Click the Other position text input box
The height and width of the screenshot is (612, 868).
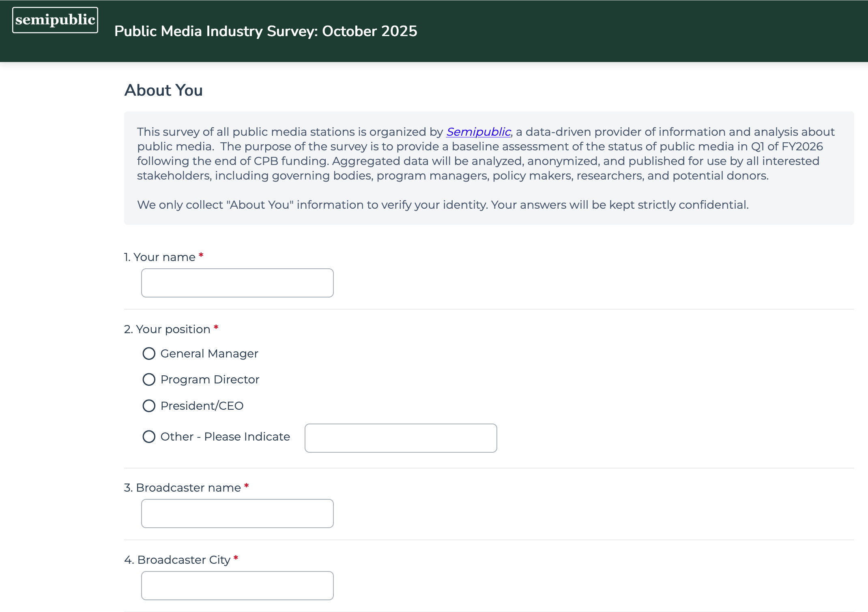point(401,438)
